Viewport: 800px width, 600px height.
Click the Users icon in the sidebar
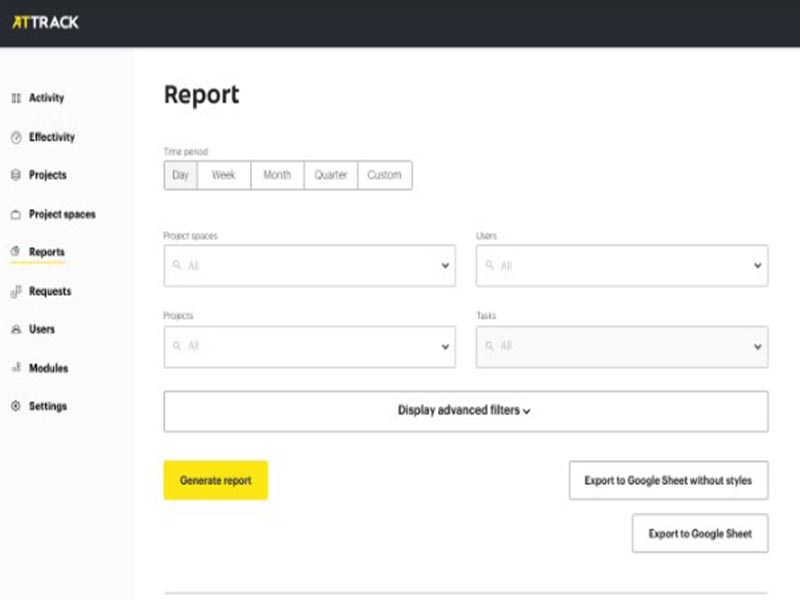(17, 329)
